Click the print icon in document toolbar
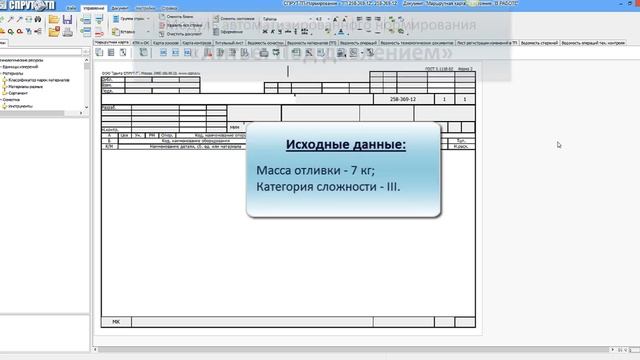The width and height of the screenshot is (640, 360). point(264,53)
